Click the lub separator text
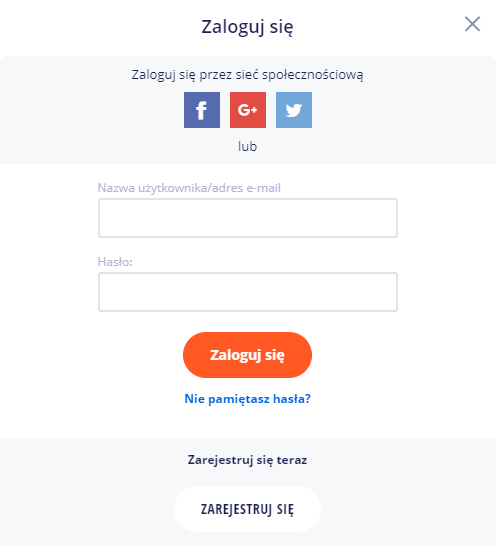Image resolution: width=496 pixels, height=546 pixels. 247,147
